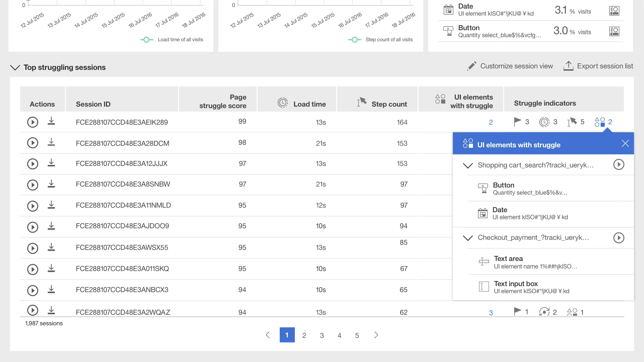644x362 pixels.
Task: Go to page 5 of sessions
Action: pyautogui.click(x=357, y=335)
